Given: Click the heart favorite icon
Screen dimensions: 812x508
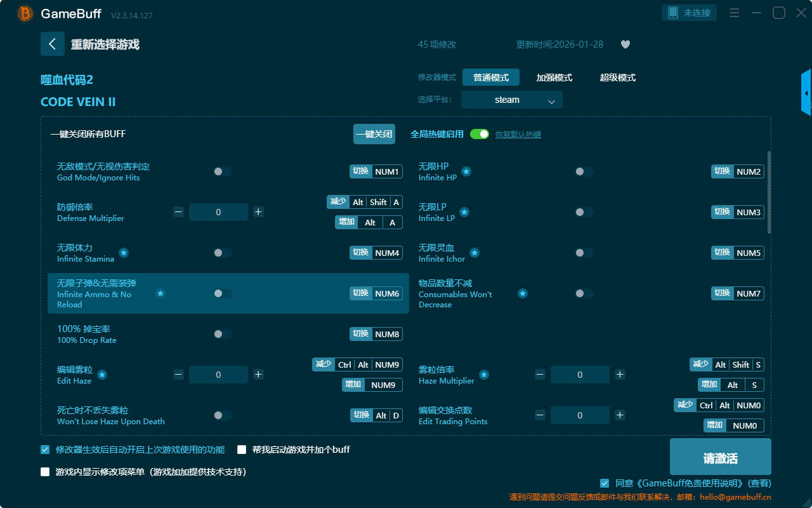Looking at the screenshot, I should tap(625, 44).
